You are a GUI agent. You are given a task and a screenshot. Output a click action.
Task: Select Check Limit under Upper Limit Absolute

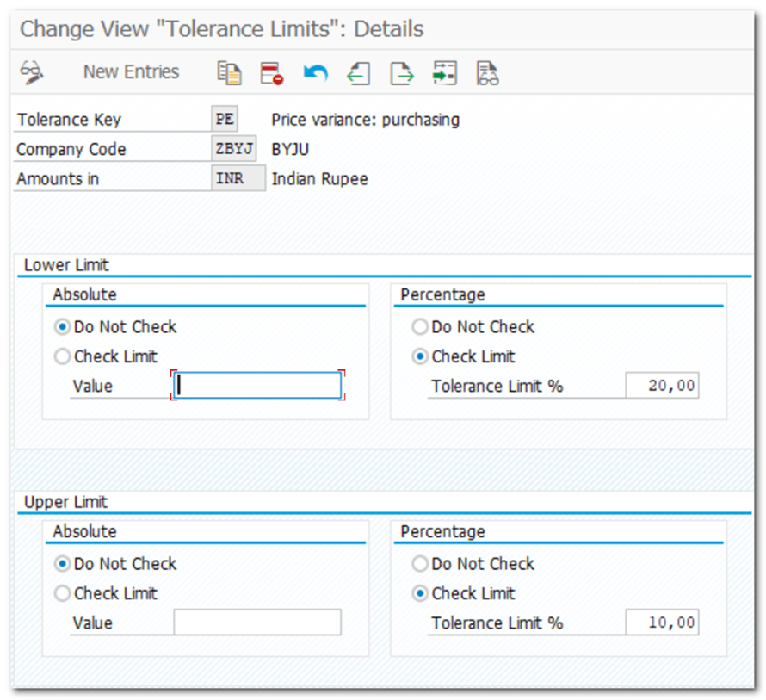pyautogui.click(x=63, y=593)
